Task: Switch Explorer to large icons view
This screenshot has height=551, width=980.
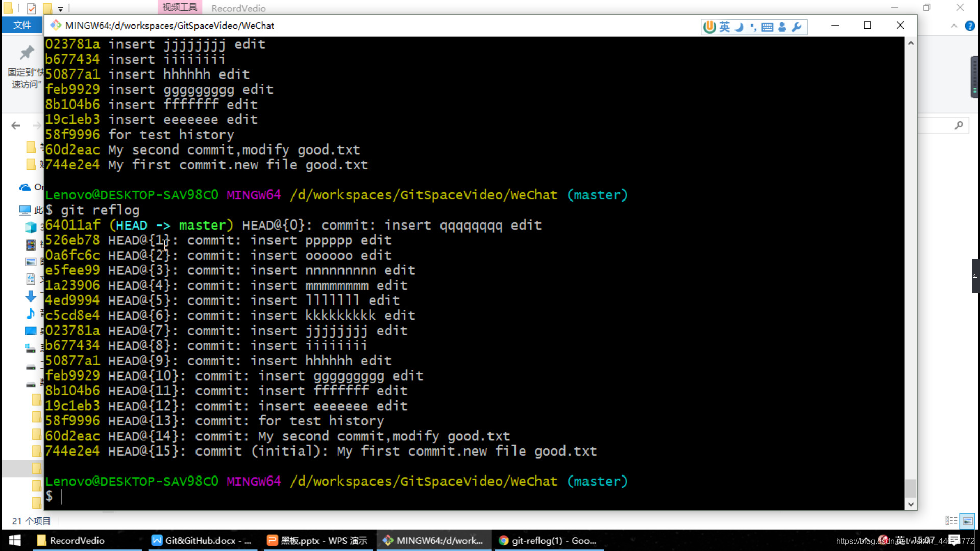Action: pos(968,521)
